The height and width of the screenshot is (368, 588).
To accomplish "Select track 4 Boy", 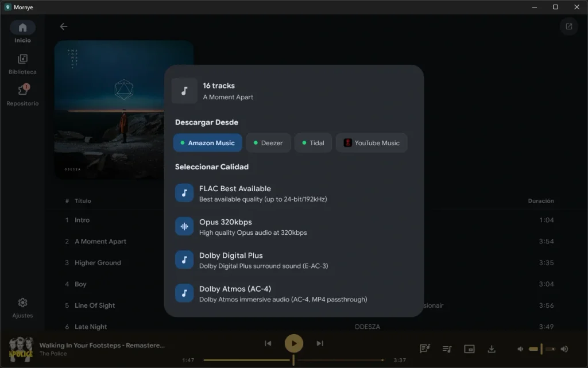I will pyautogui.click(x=310, y=284).
